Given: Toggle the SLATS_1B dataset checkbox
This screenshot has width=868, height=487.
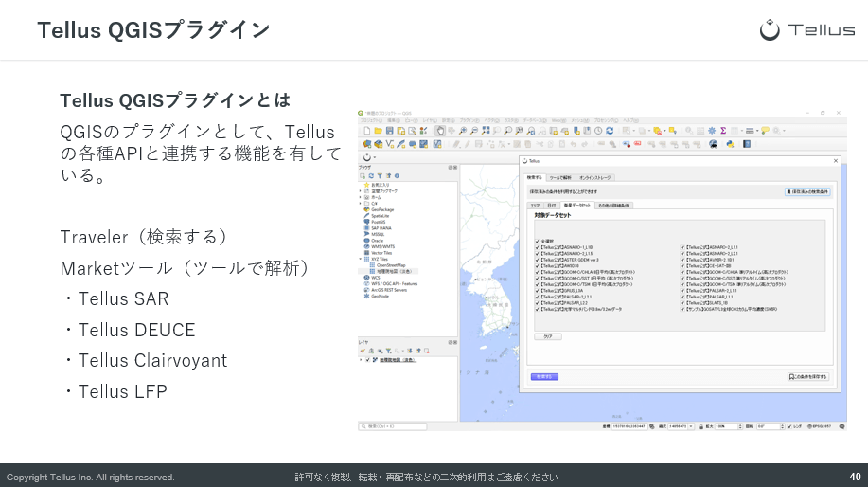Looking at the screenshot, I should [x=683, y=303].
